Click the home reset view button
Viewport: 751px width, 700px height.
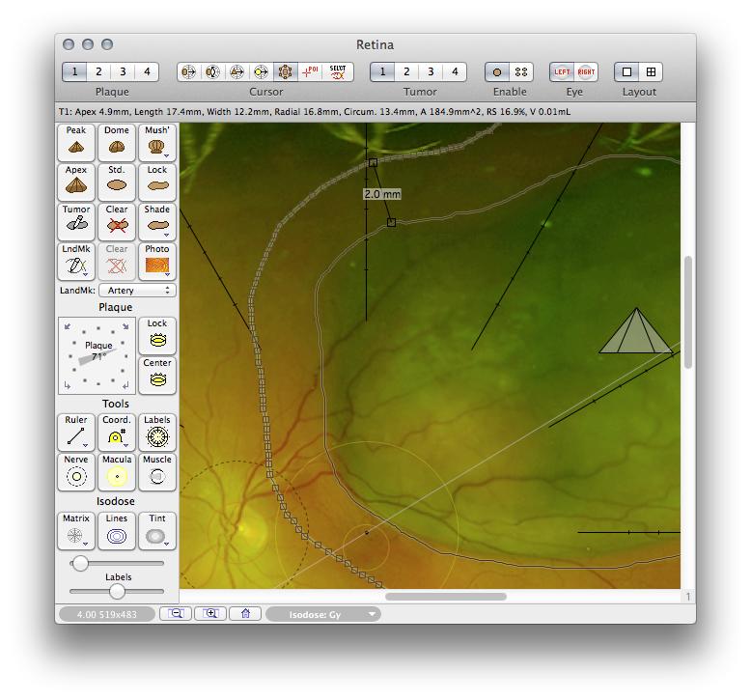click(x=245, y=613)
